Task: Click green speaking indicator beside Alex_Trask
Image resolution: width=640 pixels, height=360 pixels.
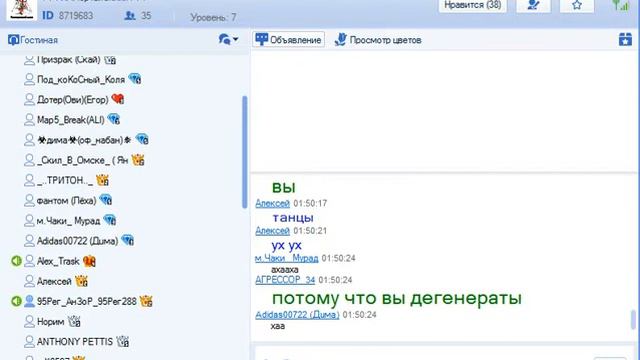Action: (x=16, y=261)
